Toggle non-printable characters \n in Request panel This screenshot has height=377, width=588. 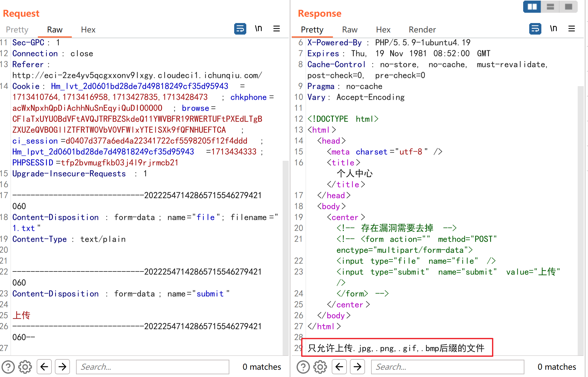point(258,29)
